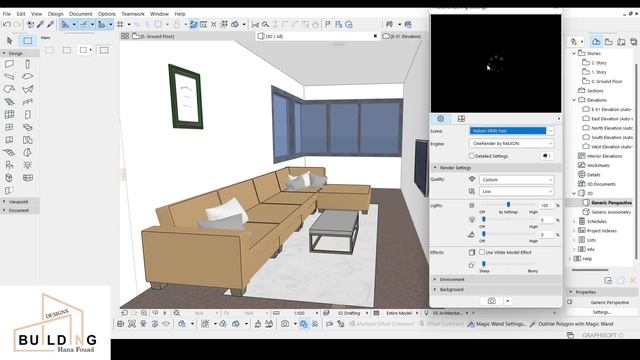Open render size settings tab icon
Viewport: 640px width, 360px height.
pyautogui.click(x=461, y=118)
